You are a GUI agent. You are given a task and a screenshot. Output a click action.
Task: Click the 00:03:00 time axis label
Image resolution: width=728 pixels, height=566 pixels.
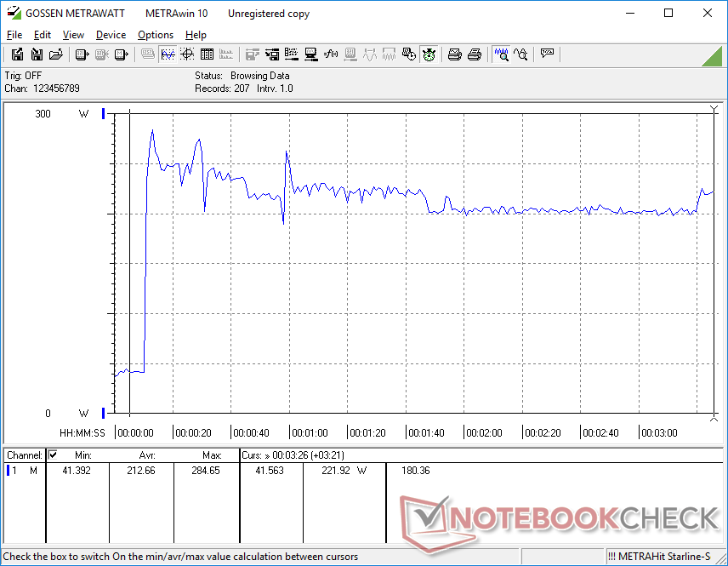coord(659,433)
